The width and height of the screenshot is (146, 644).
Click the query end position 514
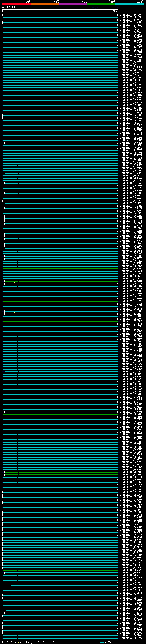[x=115, y=11]
